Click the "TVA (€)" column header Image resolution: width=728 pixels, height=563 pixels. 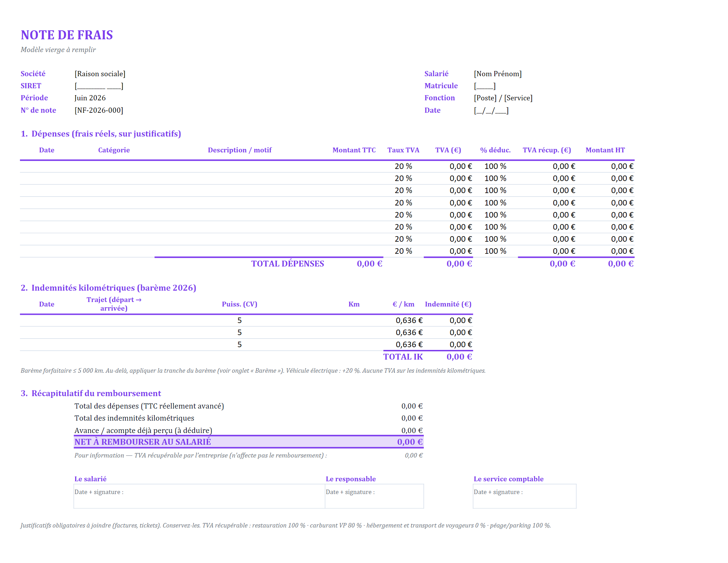448,150
